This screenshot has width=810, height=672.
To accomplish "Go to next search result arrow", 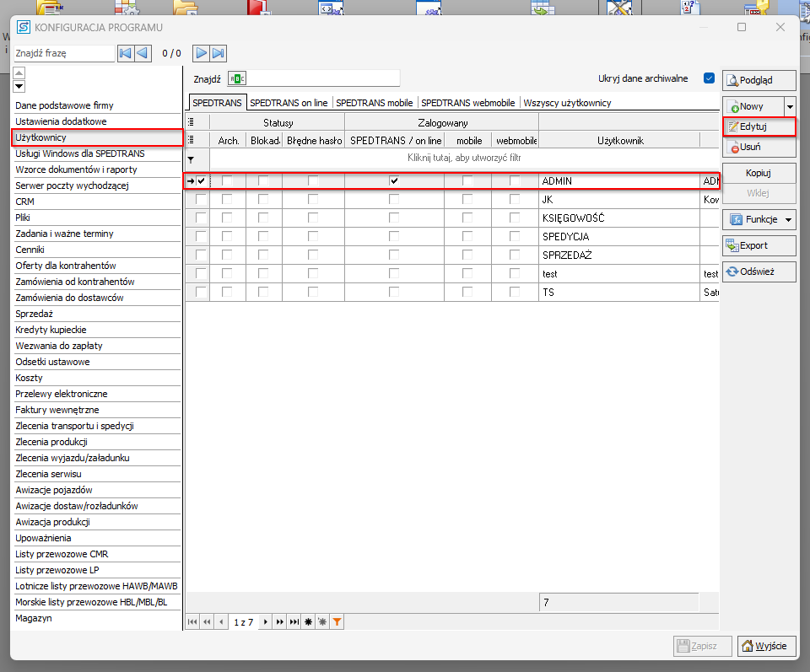I will pos(202,53).
